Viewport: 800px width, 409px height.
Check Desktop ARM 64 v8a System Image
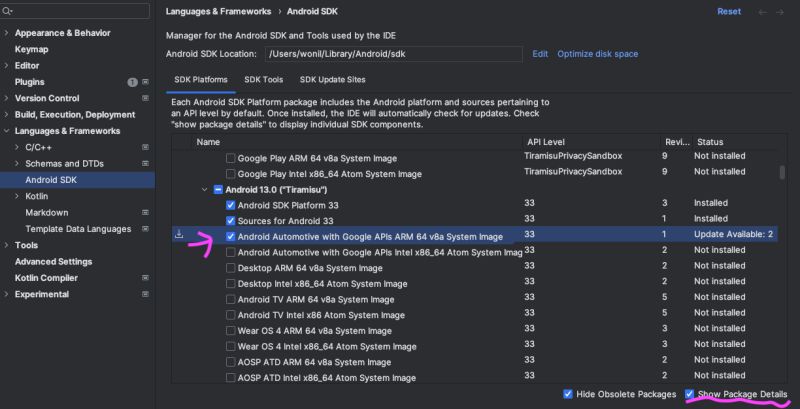point(231,268)
